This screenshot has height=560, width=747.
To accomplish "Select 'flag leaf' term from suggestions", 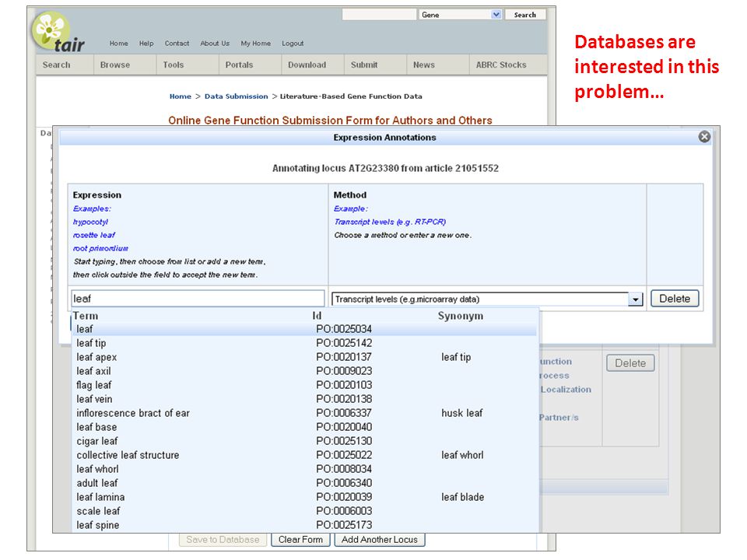I will (304, 385).
